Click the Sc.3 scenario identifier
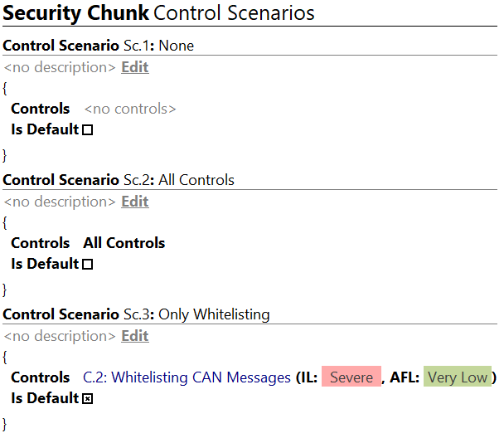Screen dimensions: 504x438 tap(137, 314)
